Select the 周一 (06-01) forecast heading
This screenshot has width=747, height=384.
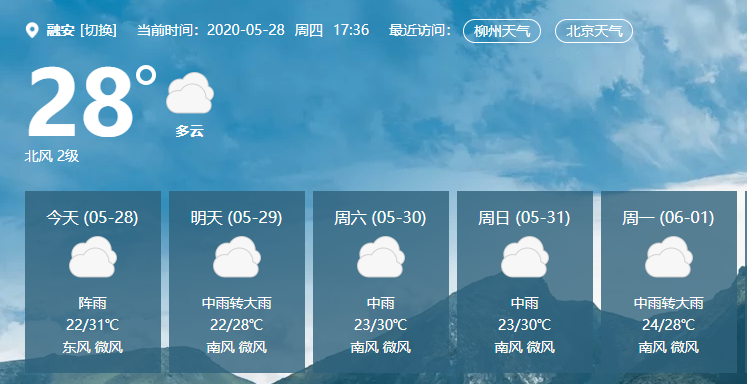pos(668,218)
